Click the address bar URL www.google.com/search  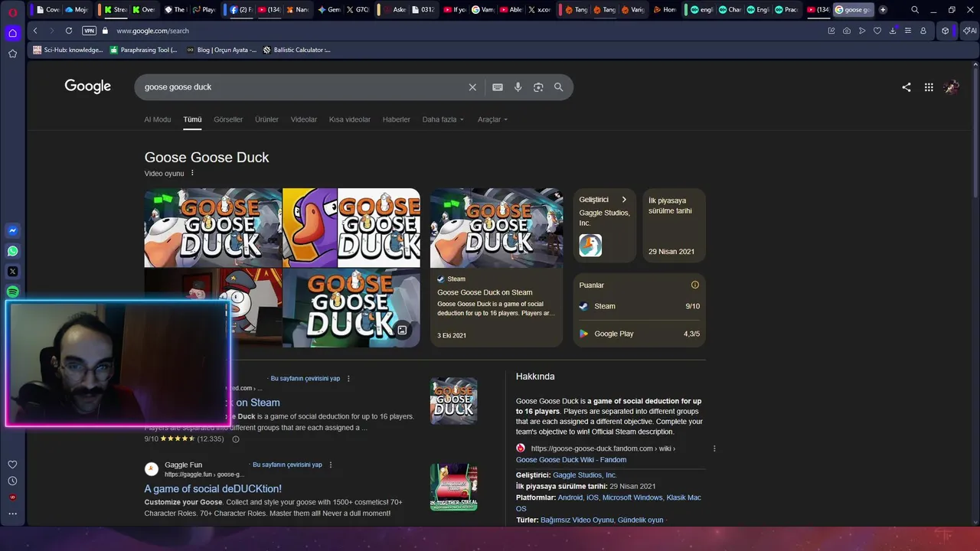152,31
